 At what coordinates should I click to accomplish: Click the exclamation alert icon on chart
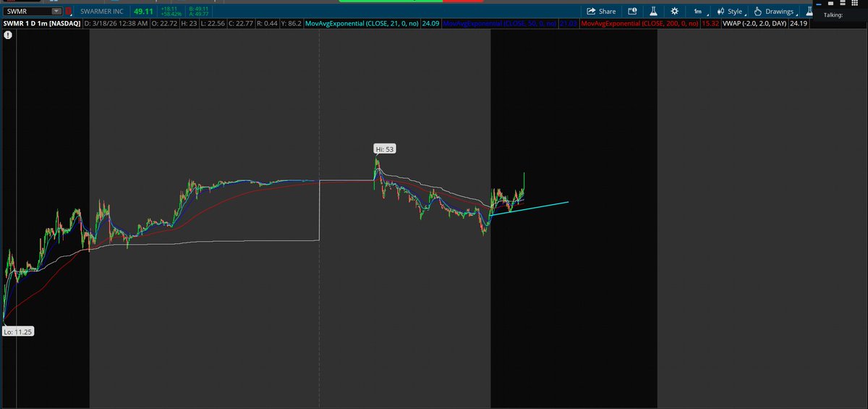tap(7, 34)
